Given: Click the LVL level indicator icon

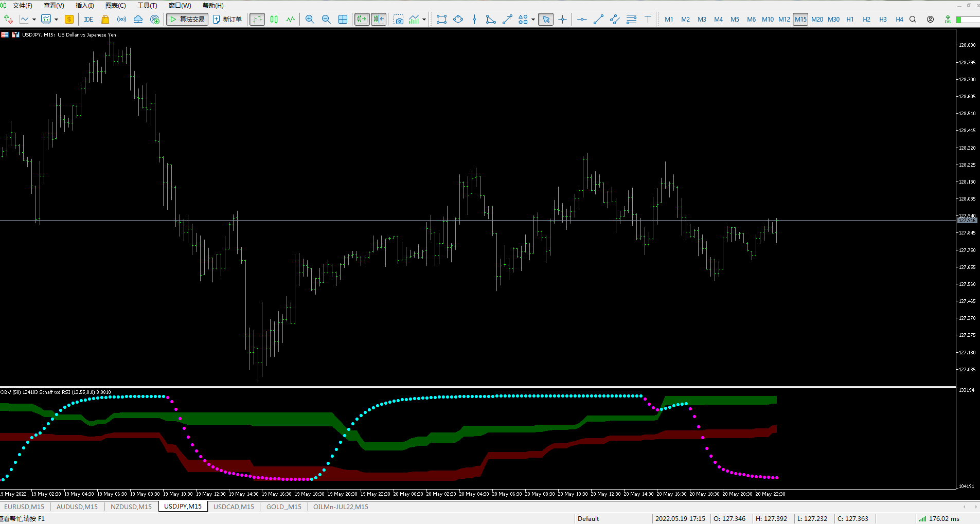Looking at the screenshot, I should coord(948,20).
